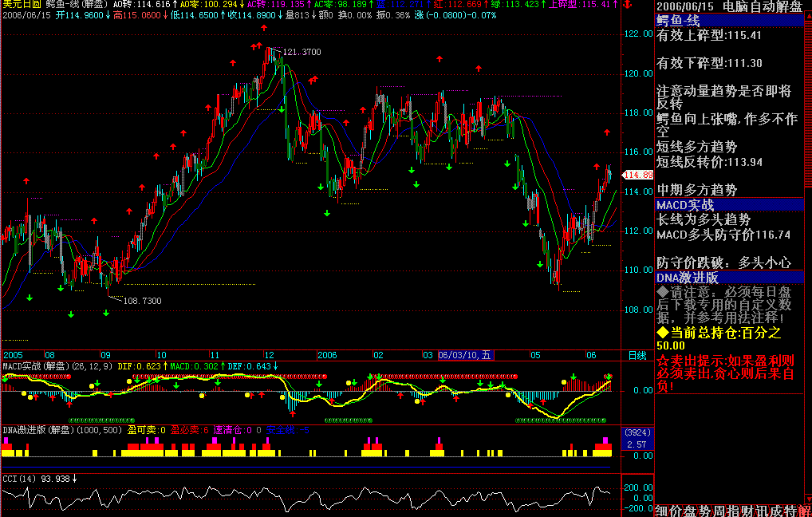Switch to the 势 tab
This screenshot has width=812, height=517.
click(x=705, y=511)
